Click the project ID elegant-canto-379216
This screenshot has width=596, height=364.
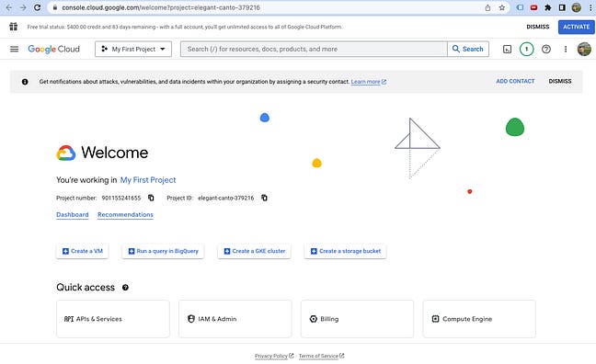[225, 198]
